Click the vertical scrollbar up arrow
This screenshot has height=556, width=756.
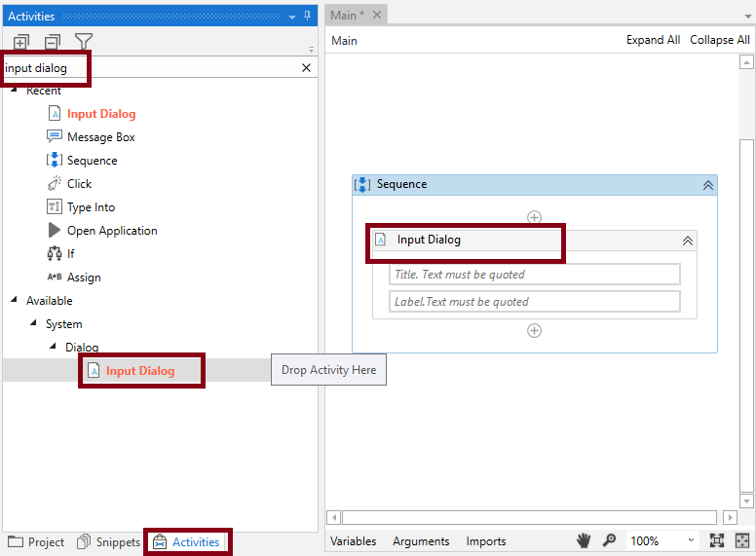tap(746, 62)
